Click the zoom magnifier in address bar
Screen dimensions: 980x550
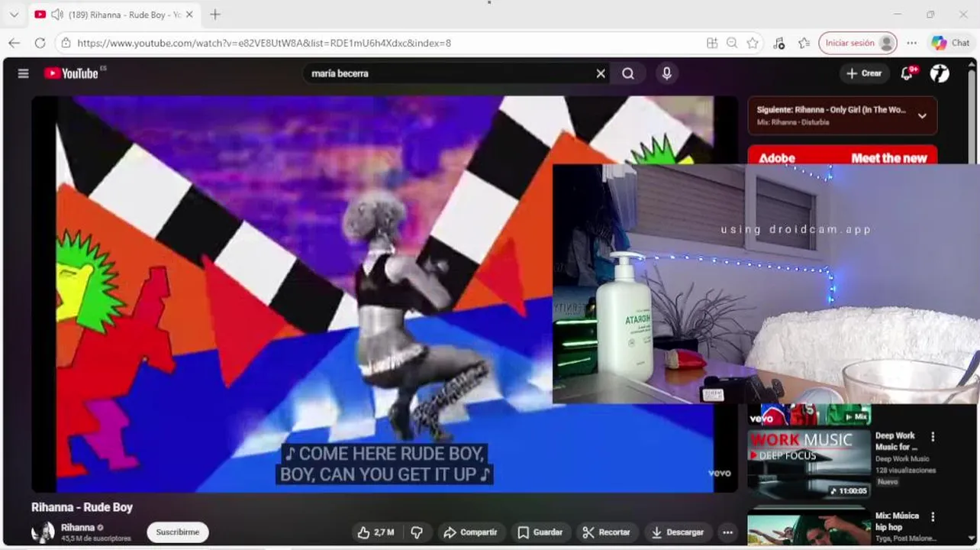(732, 43)
